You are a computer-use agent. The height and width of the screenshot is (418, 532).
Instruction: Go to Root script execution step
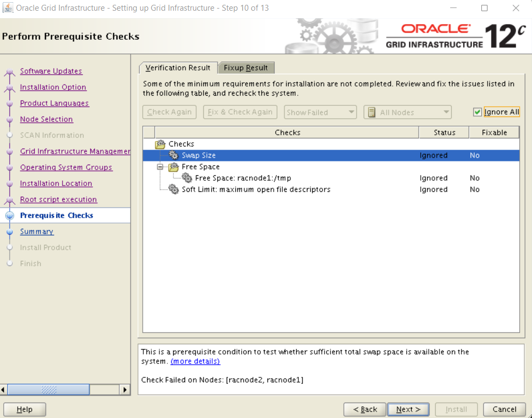point(58,199)
